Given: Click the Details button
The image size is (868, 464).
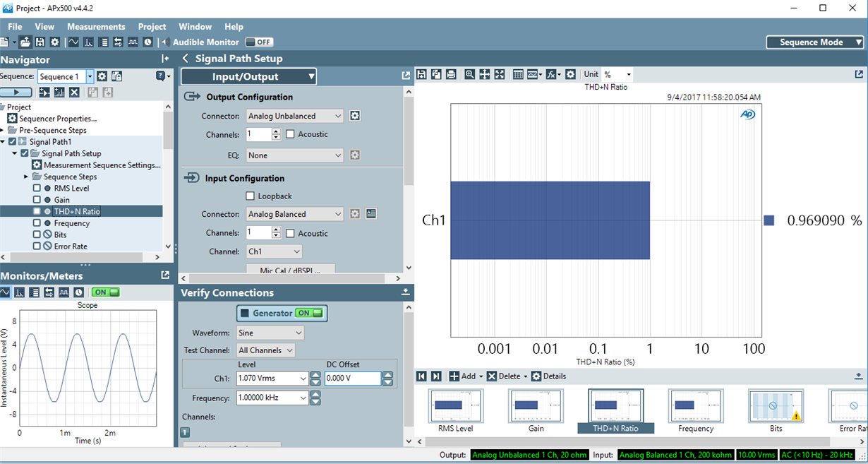Looking at the screenshot, I should (x=548, y=376).
